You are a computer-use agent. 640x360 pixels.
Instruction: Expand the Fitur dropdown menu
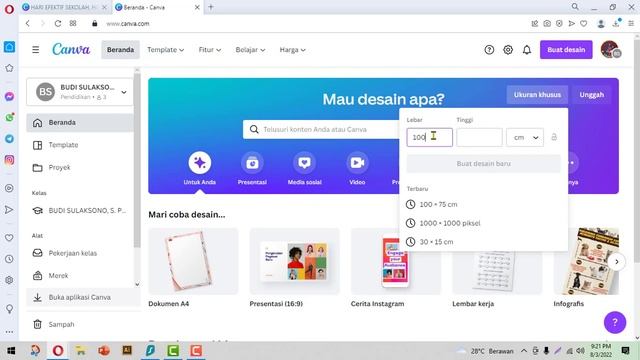[x=210, y=50]
